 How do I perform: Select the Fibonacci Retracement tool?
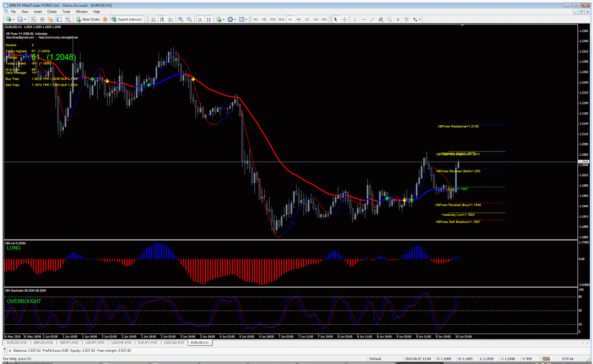[389, 19]
